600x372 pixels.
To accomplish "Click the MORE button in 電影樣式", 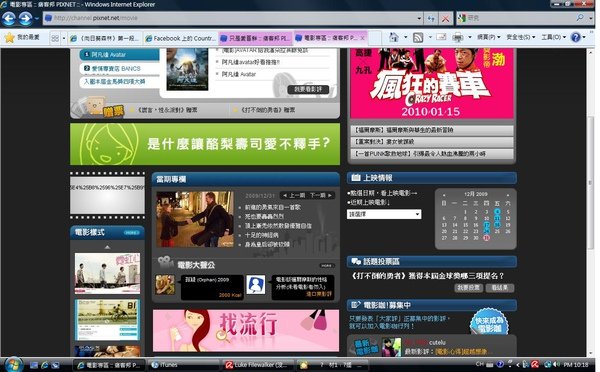I will coord(132,233).
